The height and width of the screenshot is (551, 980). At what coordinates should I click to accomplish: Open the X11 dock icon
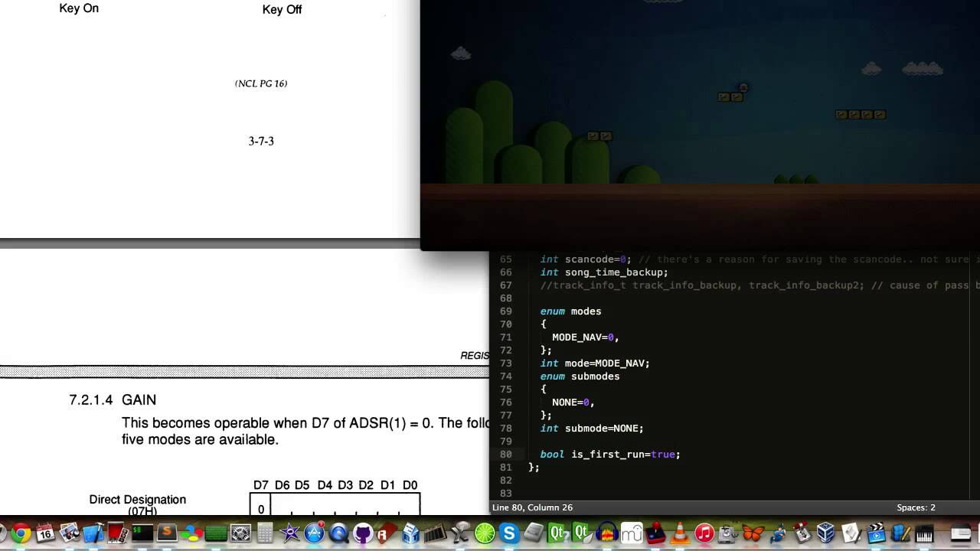460,533
